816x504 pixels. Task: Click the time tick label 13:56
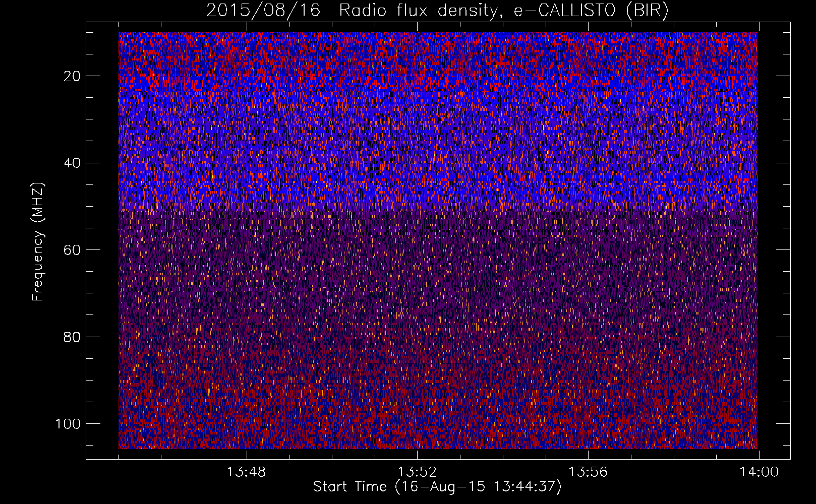(x=588, y=472)
